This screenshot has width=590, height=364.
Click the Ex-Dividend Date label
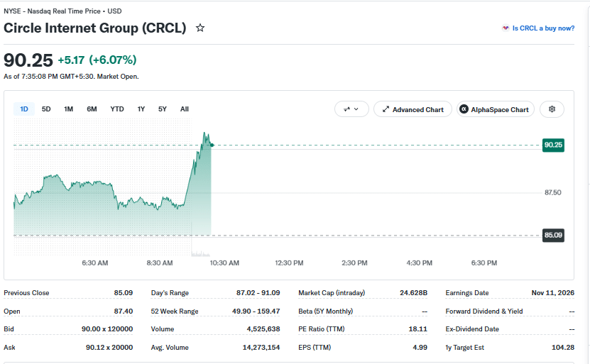click(472, 329)
